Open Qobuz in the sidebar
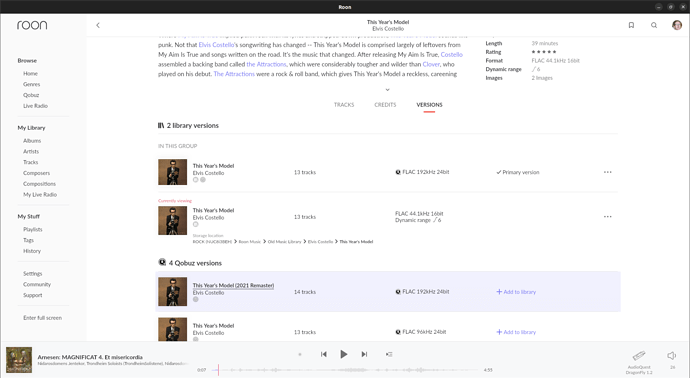 (31, 95)
